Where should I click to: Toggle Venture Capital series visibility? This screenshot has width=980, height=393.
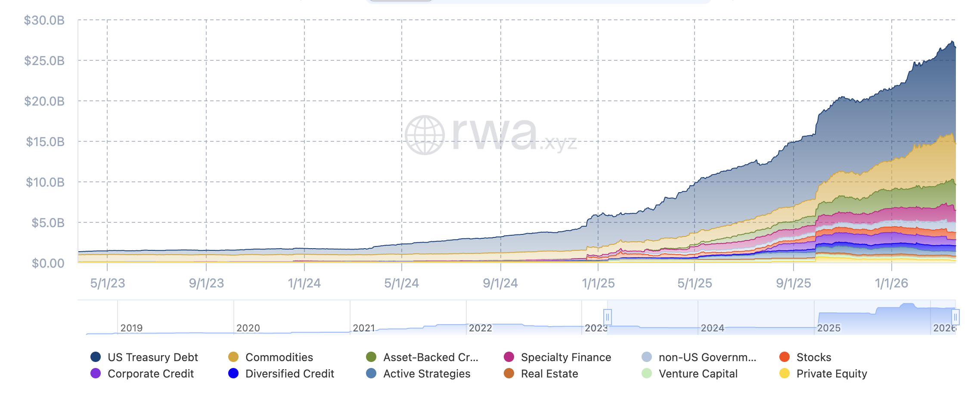(698, 374)
